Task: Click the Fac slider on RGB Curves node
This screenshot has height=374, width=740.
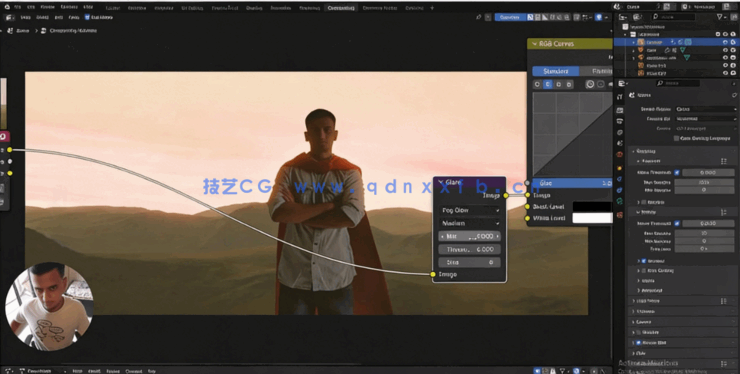Action: coord(573,183)
